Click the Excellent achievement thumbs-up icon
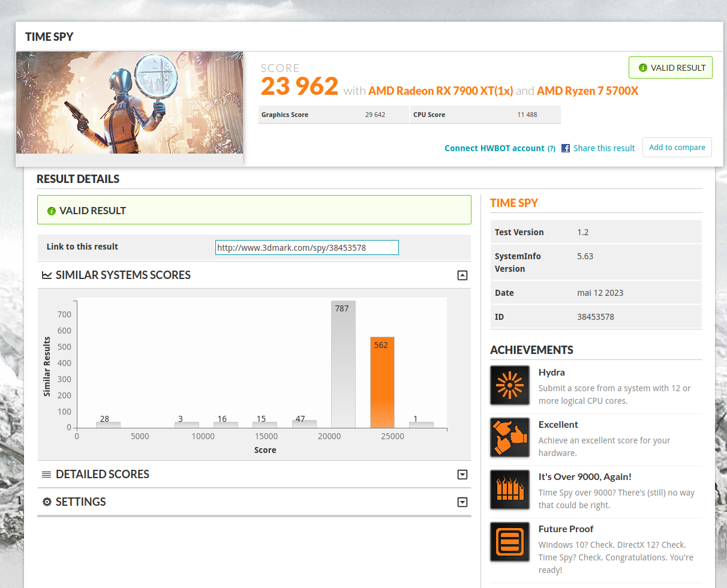 (510, 437)
